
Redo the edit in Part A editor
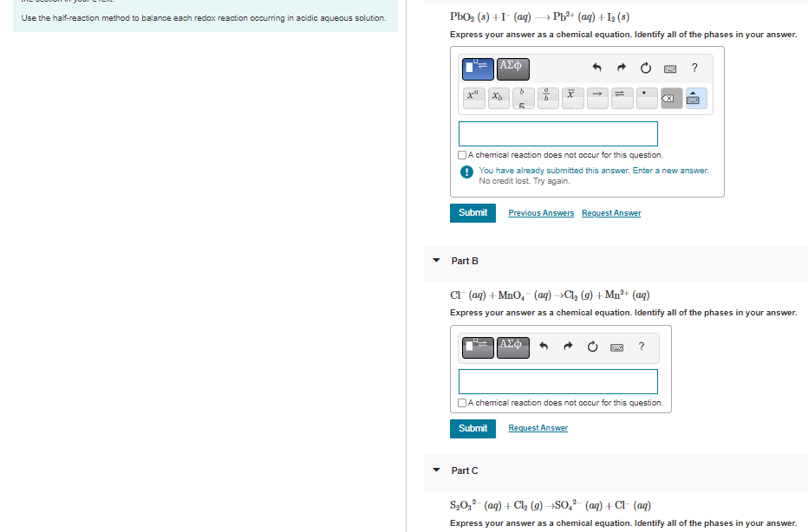pyautogui.click(x=622, y=68)
